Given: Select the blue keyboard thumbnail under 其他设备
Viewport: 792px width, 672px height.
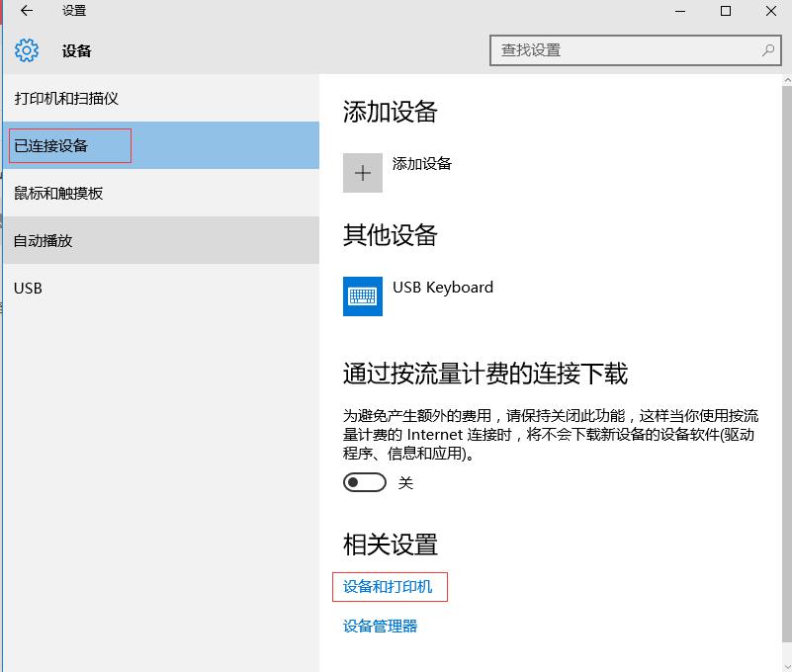Looking at the screenshot, I should tap(362, 295).
